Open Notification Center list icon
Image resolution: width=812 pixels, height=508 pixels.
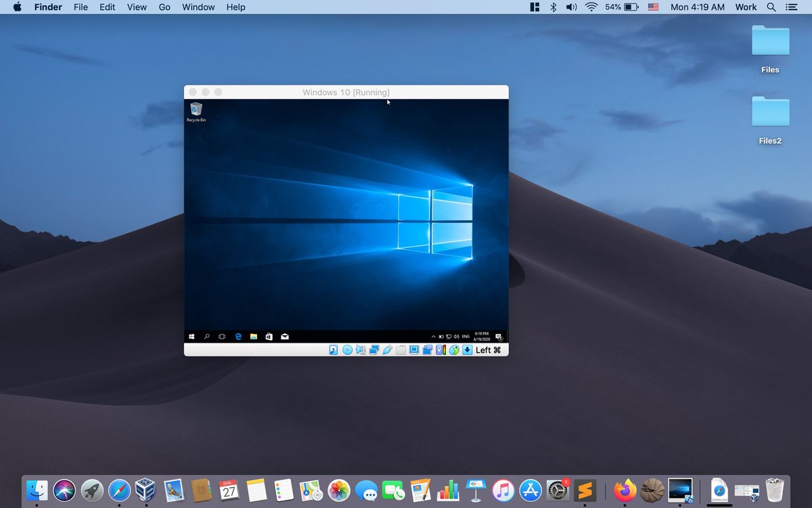point(792,7)
